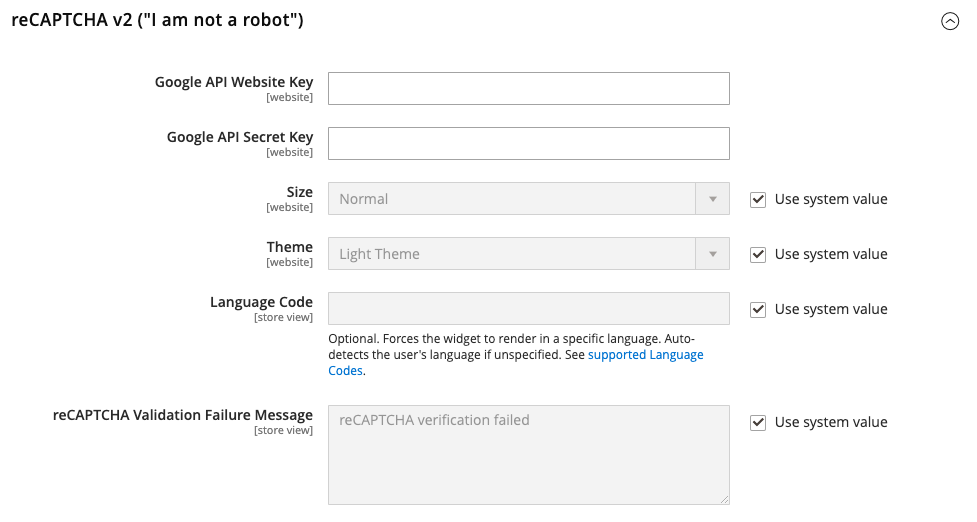Uncheck Use system value for Size
This screenshot has height=522, width=977.
(758, 199)
